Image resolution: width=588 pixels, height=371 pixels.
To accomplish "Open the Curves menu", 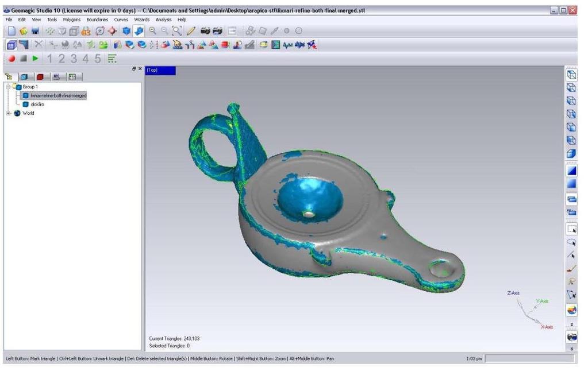I will point(121,20).
